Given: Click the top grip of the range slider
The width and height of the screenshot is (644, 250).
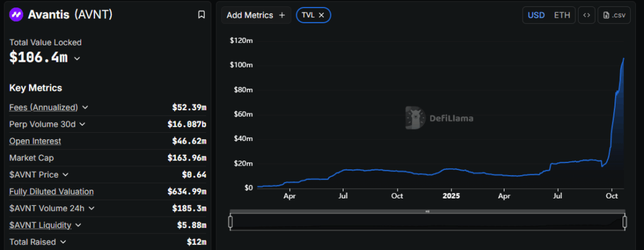Looking at the screenshot, I should 428,212.
